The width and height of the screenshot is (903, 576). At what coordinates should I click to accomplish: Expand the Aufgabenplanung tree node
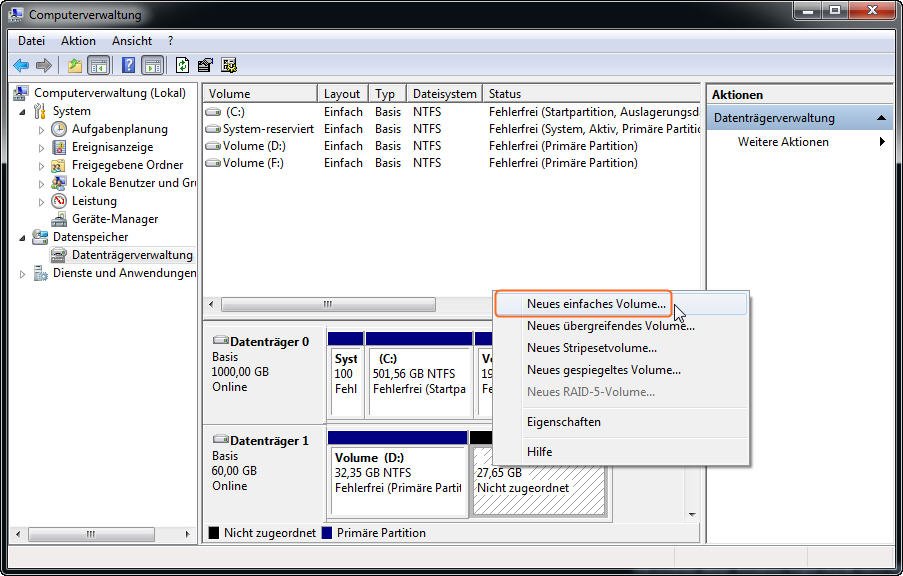click(x=42, y=129)
